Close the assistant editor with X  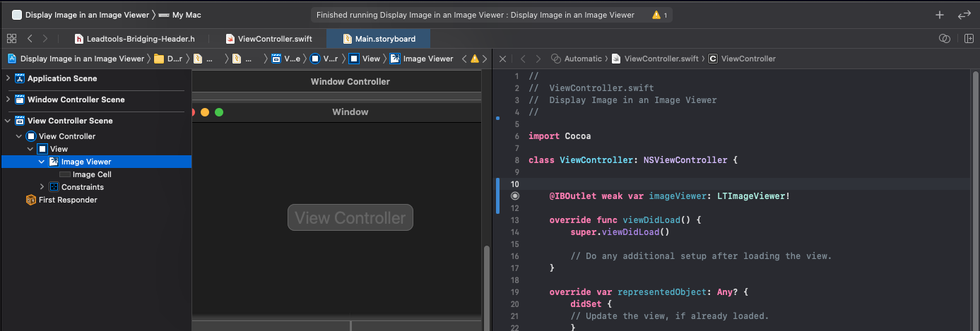tap(502, 59)
